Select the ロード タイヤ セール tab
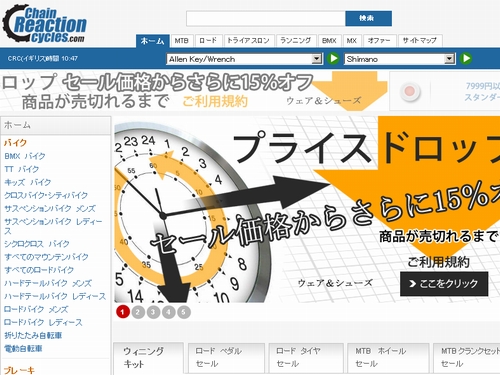This screenshot has height=375, width=500. (x=306, y=358)
